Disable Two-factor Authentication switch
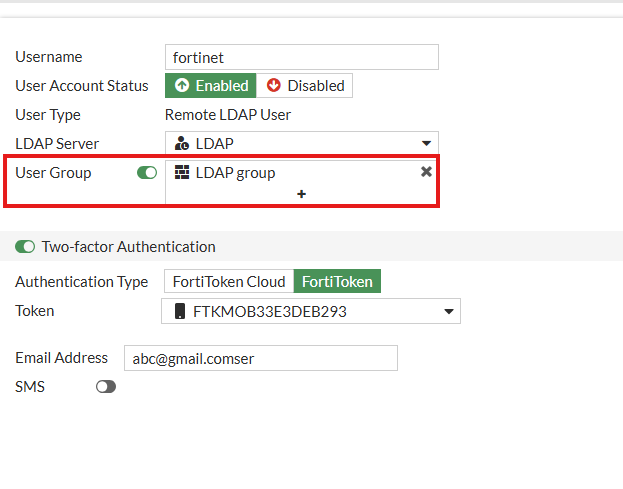623x489 pixels. pos(25,247)
